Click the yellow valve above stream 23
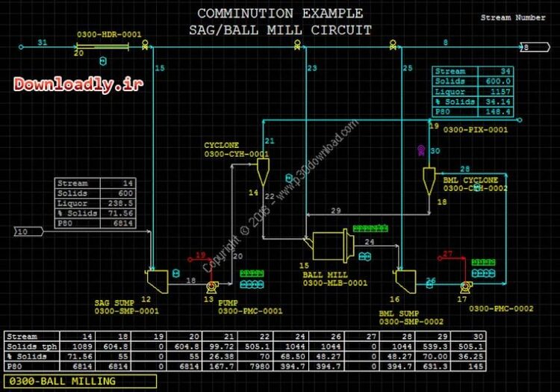This screenshot has height=392, width=560. 297,46
